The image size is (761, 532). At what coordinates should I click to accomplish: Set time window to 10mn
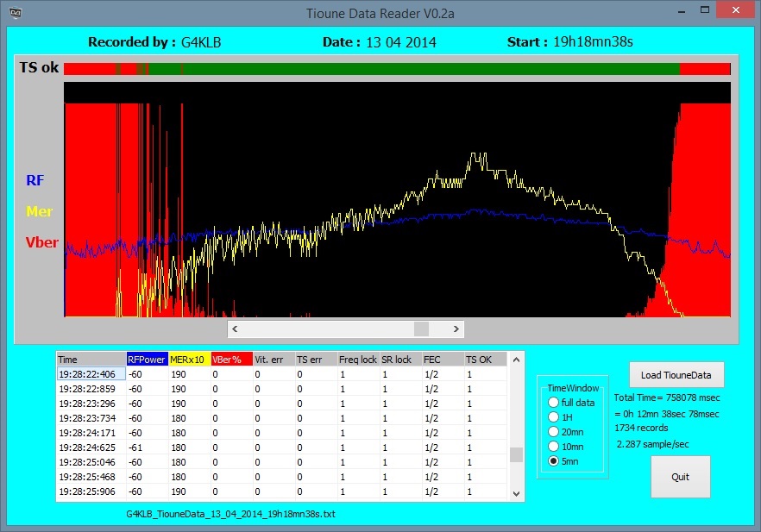coord(554,447)
